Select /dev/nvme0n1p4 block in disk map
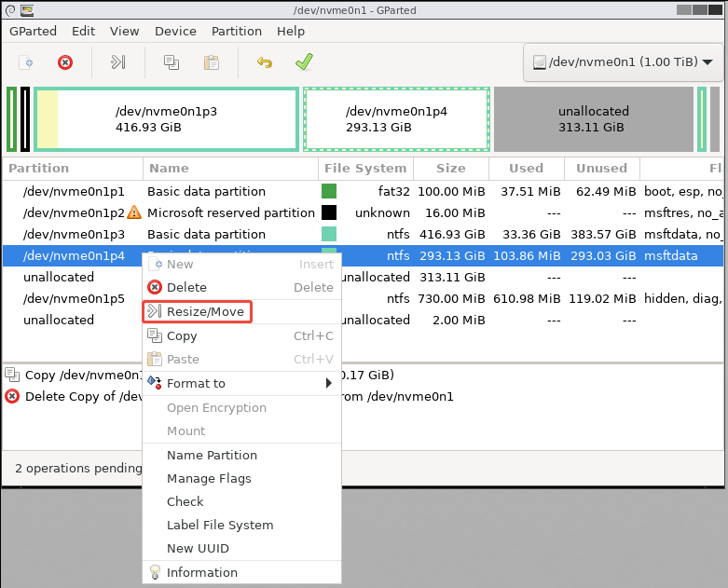728x588 pixels. [x=396, y=119]
